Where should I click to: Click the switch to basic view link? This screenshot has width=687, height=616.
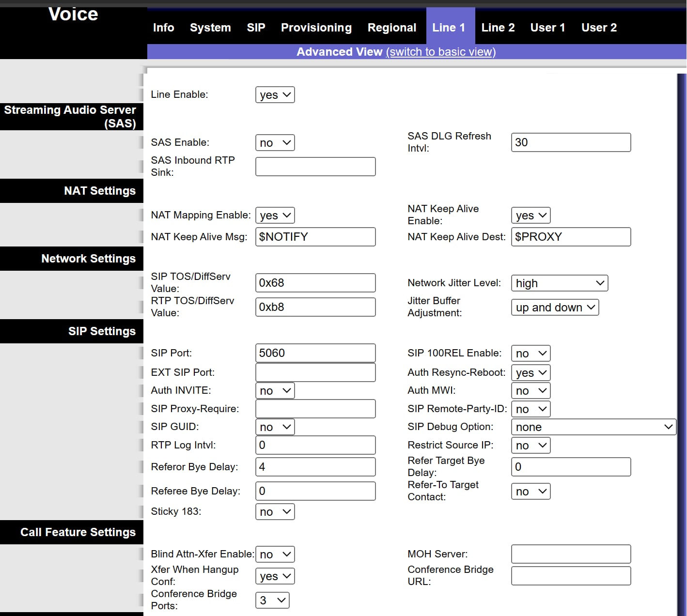click(440, 52)
